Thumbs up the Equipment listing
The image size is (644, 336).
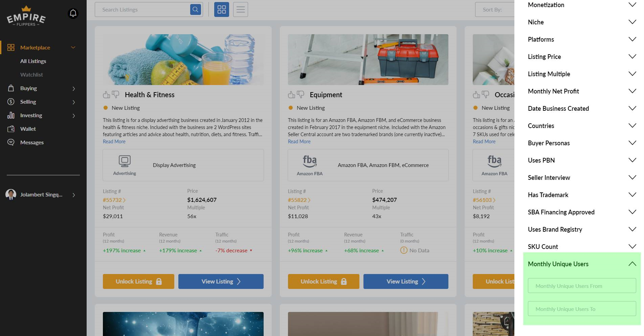pos(292,94)
